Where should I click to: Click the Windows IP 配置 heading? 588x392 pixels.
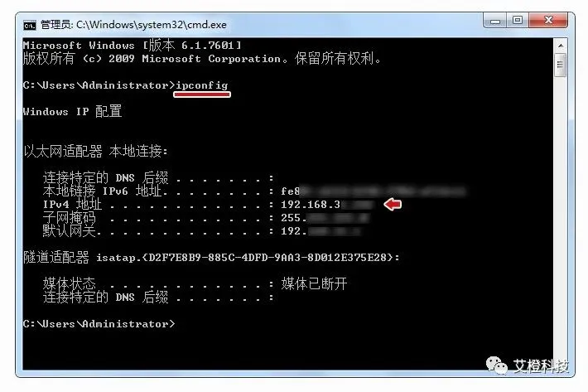pyautogui.click(x=72, y=111)
